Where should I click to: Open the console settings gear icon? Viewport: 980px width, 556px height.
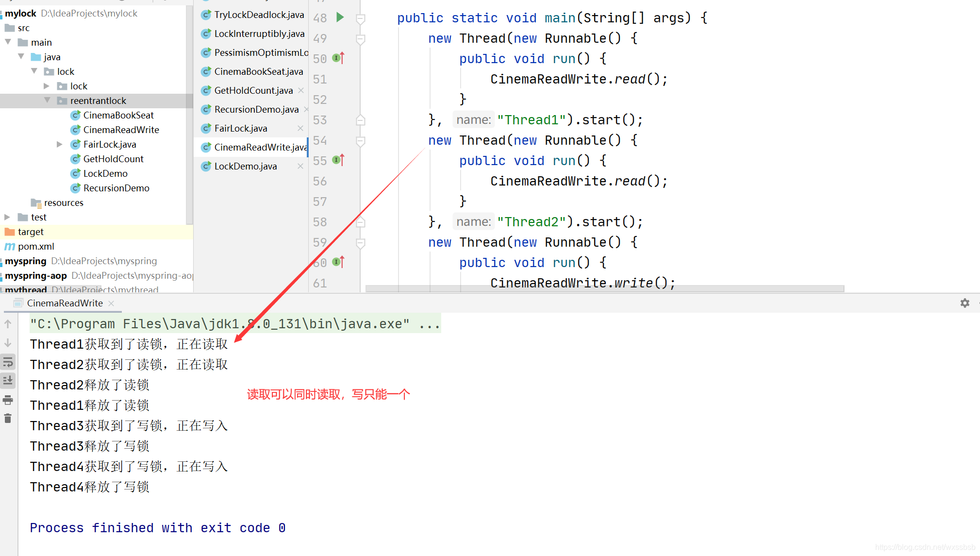point(964,303)
